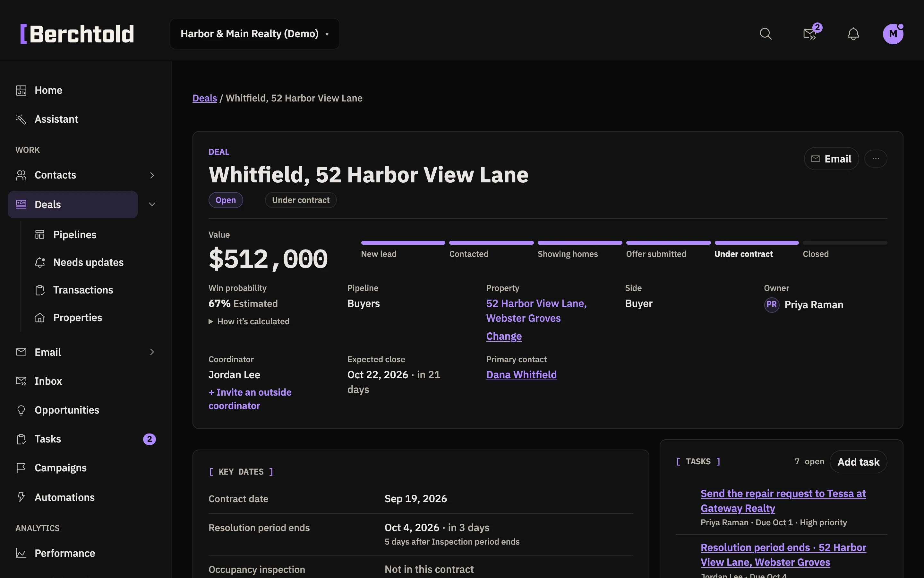Click the Add task button
This screenshot has height=578, width=924.
click(x=858, y=462)
